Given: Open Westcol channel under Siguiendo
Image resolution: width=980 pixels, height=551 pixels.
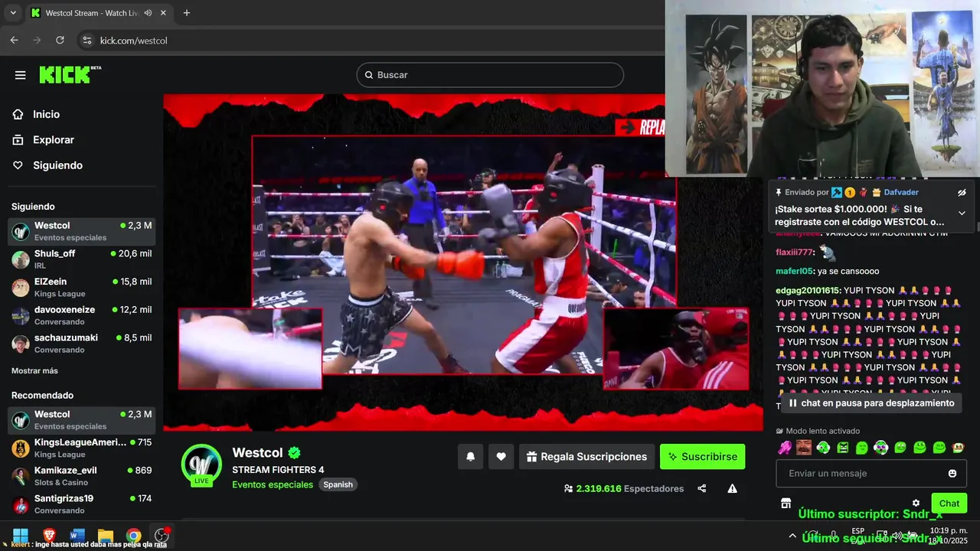Looking at the screenshot, I should pyautogui.click(x=81, y=231).
